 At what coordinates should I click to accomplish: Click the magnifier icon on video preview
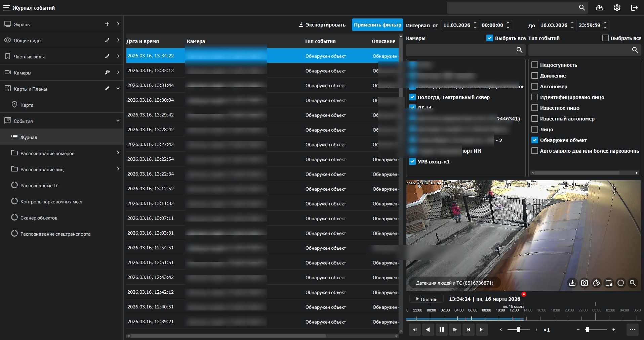[x=633, y=283]
